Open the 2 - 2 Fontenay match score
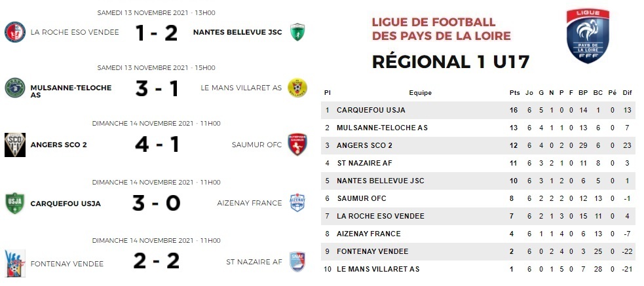 point(157,262)
